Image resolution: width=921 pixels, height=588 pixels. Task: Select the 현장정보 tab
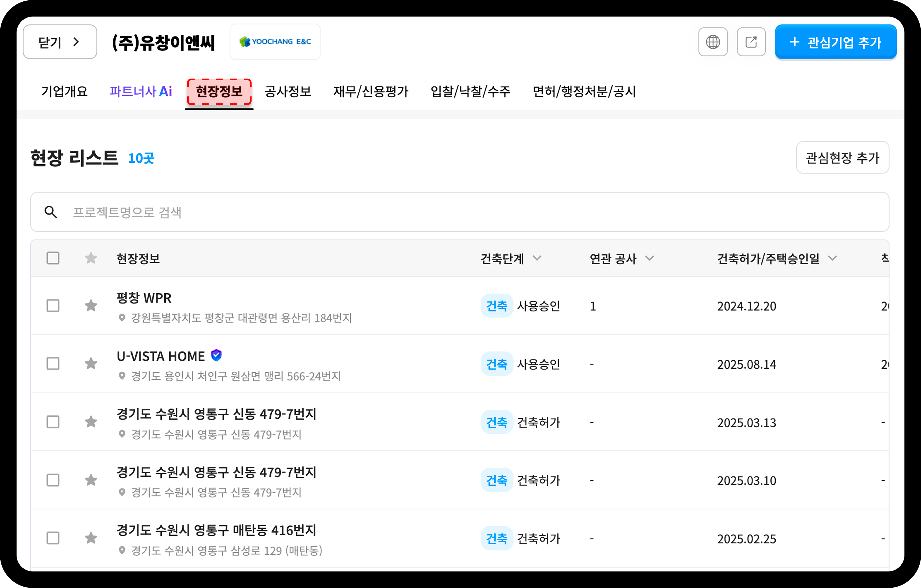click(x=219, y=91)
